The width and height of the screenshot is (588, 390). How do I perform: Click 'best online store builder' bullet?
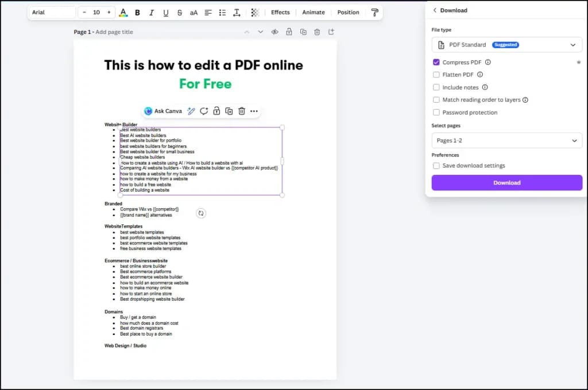click(x=143, y=266)
